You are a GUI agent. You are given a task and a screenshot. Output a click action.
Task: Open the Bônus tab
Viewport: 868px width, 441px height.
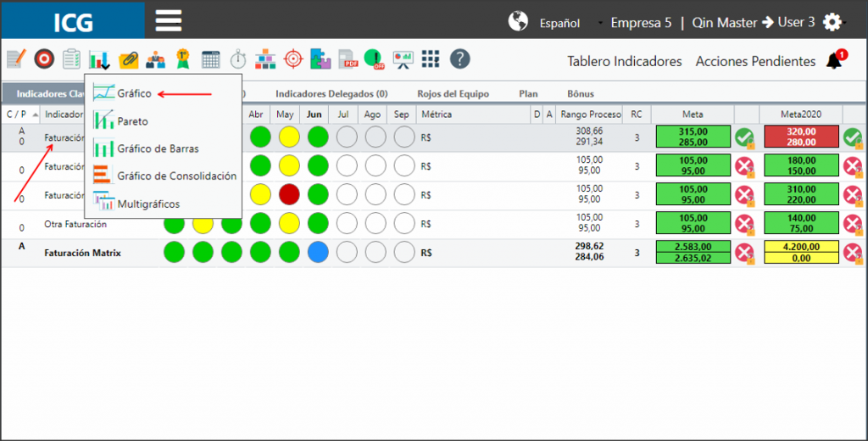pos(580,93)
